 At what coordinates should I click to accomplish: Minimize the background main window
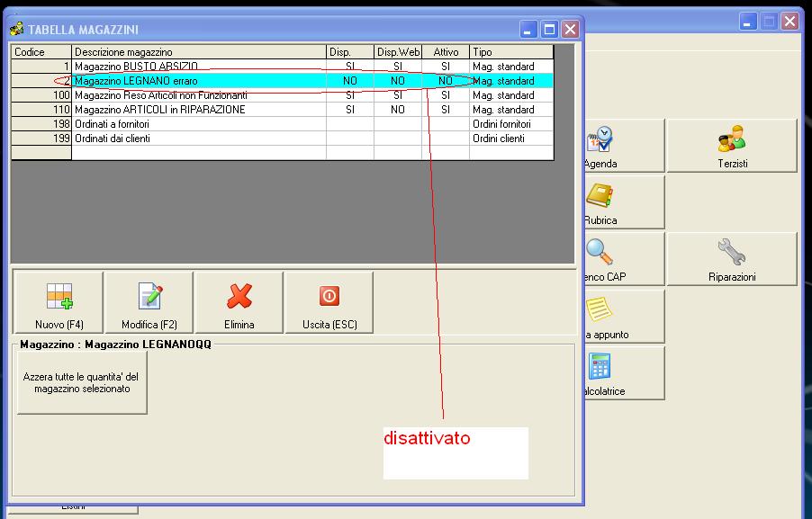[x=748, y=22]
